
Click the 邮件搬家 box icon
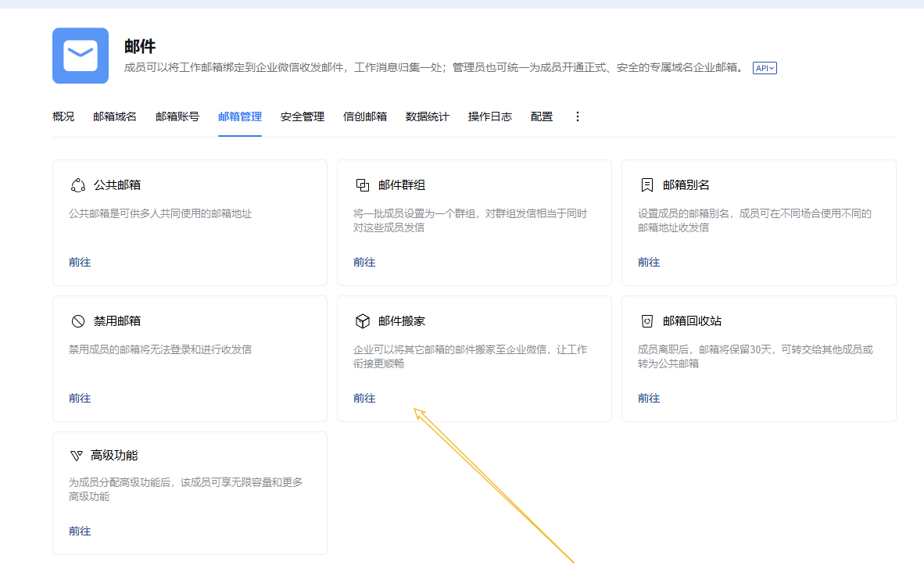click(x=362, y=321)
